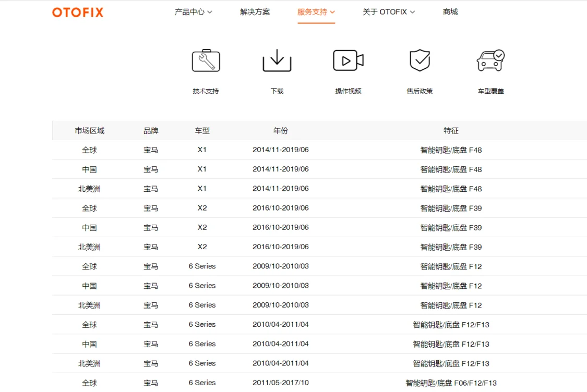Click 2010/04-2011/04 in the 全球 row
Viewport: 587px width, 392px height.
pos(281,325)
